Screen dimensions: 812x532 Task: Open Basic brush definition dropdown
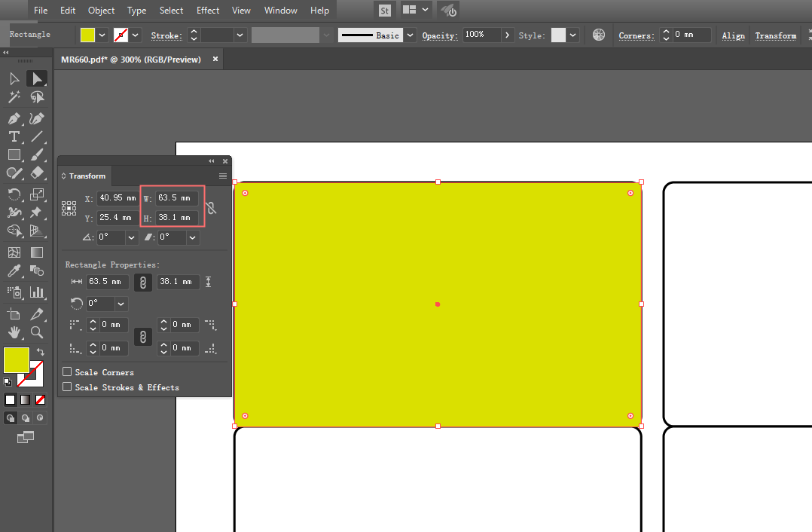coord(410,35)
